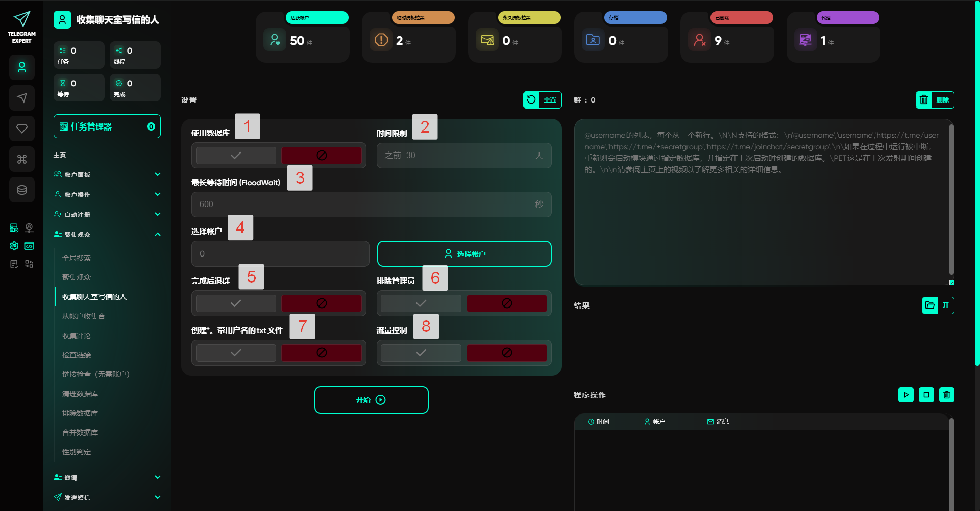The width and height of the screenshot is (980, 511).
Task: Click the trash icon in 程序操作 toolbar
Action: tap(946, 395)
